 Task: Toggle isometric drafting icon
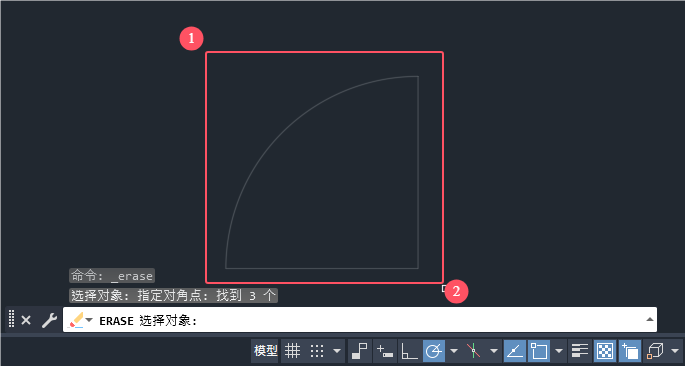coord(474,351)
